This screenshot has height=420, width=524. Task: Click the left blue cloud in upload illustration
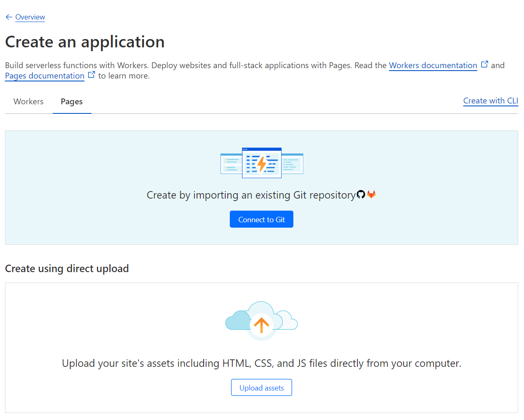pyautogui.click(x=238, y=321)
